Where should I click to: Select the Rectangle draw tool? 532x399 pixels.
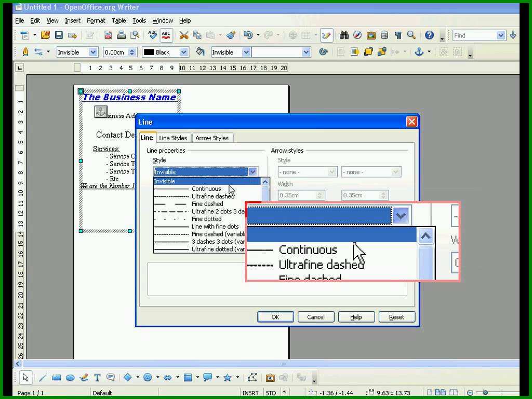tap(56, 377)
